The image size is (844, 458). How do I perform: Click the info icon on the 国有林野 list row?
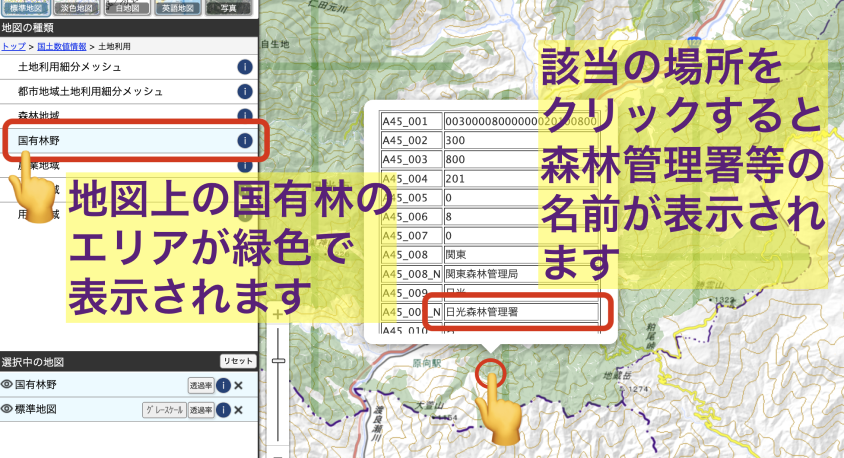(x=244, y=141)
